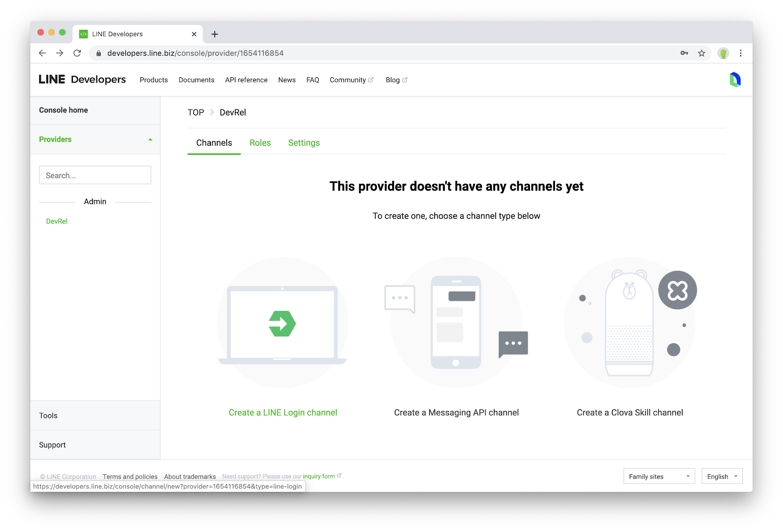This screenshot has height=532, width=783.
Task: Open a new browser tab with plus
Action: click(x=214, y=34)
